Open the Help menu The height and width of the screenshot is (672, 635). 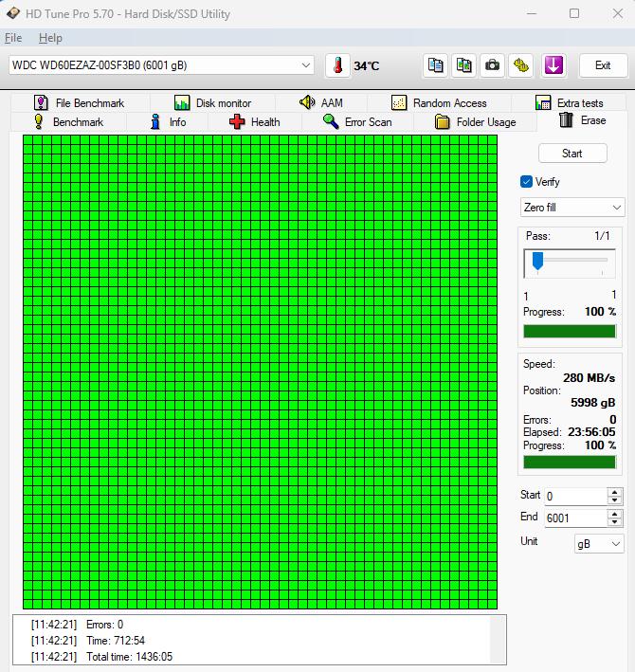pyautogui.click(x=50, y=38)
